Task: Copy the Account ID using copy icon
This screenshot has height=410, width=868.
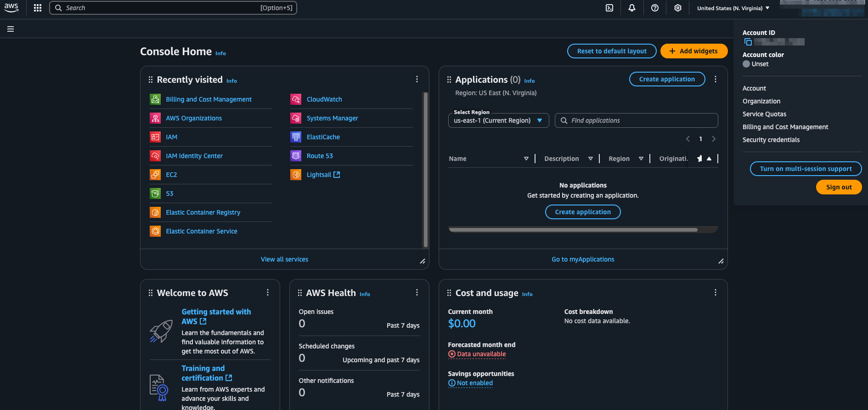Action: tap(748, 42)
